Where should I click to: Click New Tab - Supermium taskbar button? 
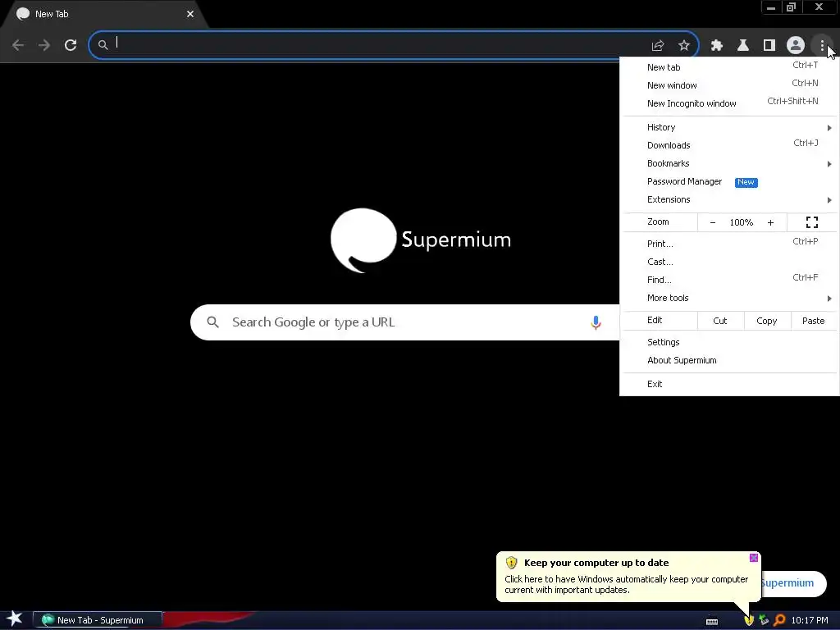pos(98,620)
